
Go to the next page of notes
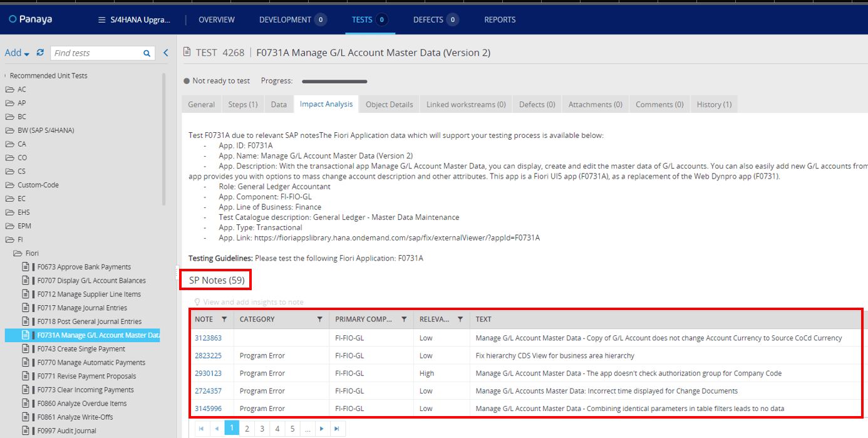pos(322,429)
